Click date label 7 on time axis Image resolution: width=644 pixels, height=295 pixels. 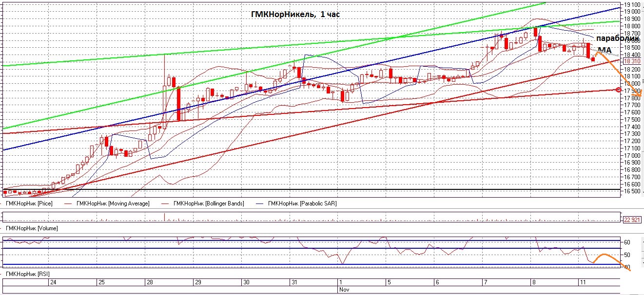coord(485,282)
